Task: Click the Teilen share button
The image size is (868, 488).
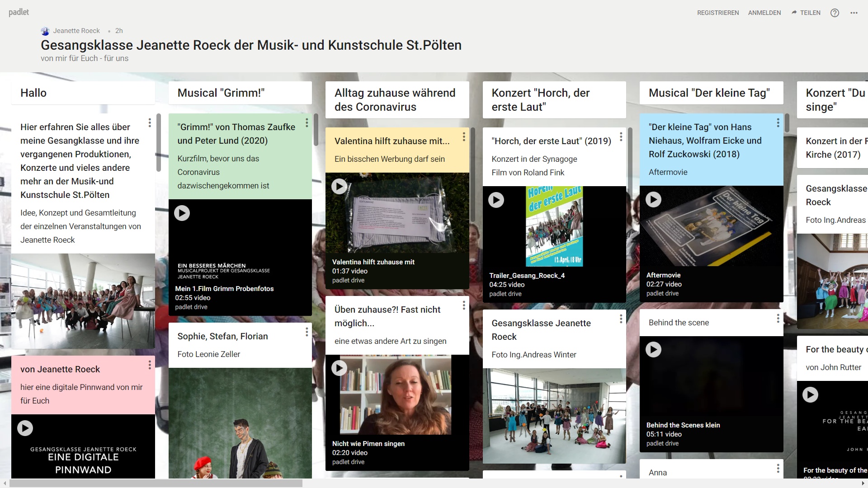Action: coord(806,13)
